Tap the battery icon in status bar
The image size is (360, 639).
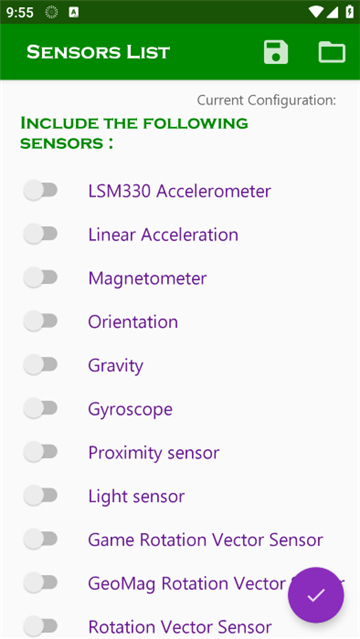coord(350,12)
